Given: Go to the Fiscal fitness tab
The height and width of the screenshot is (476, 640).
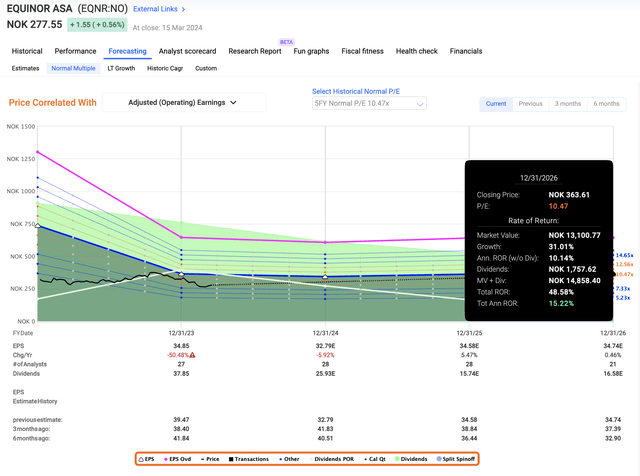Looking at the screenshot, I should [362, 51].
